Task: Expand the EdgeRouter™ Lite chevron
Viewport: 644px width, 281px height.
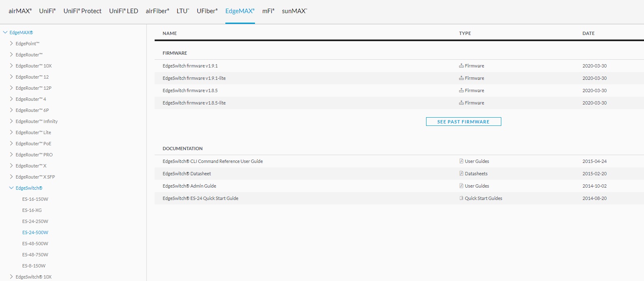Action: tap(12, 132)
